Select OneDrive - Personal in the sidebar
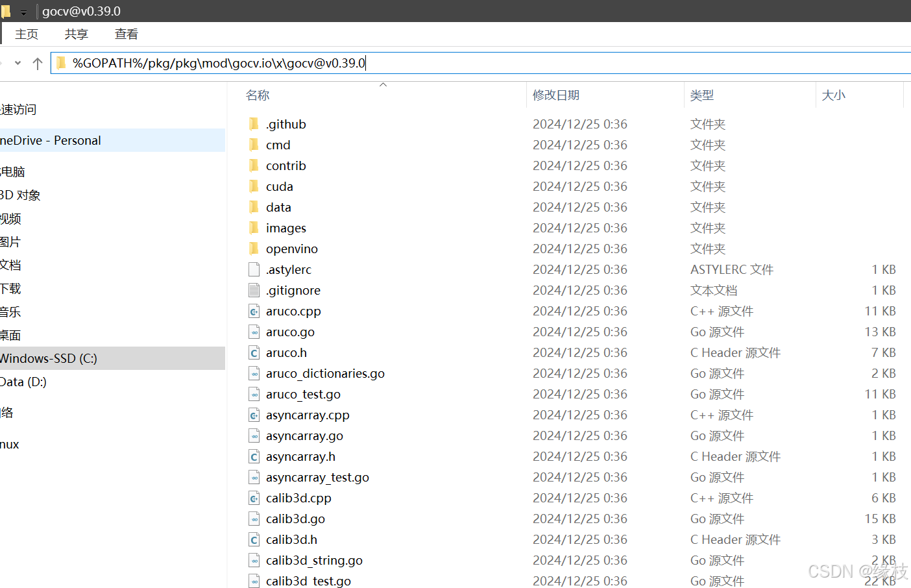 point(51,140)
